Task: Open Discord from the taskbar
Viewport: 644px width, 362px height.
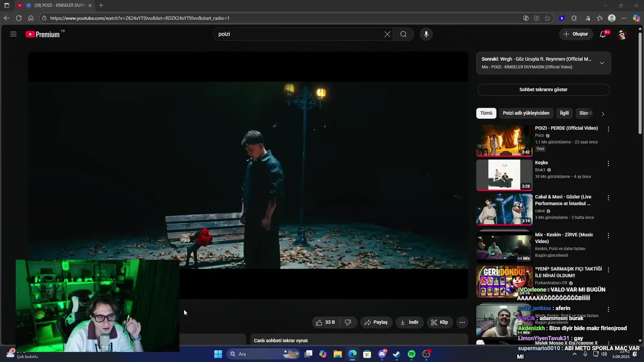Action: pos(382,354)
